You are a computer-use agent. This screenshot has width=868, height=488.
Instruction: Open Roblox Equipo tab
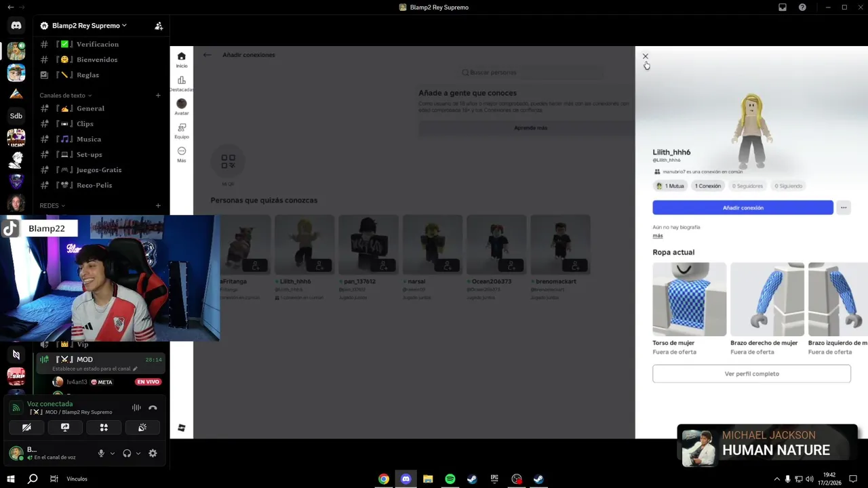(181, 131)
